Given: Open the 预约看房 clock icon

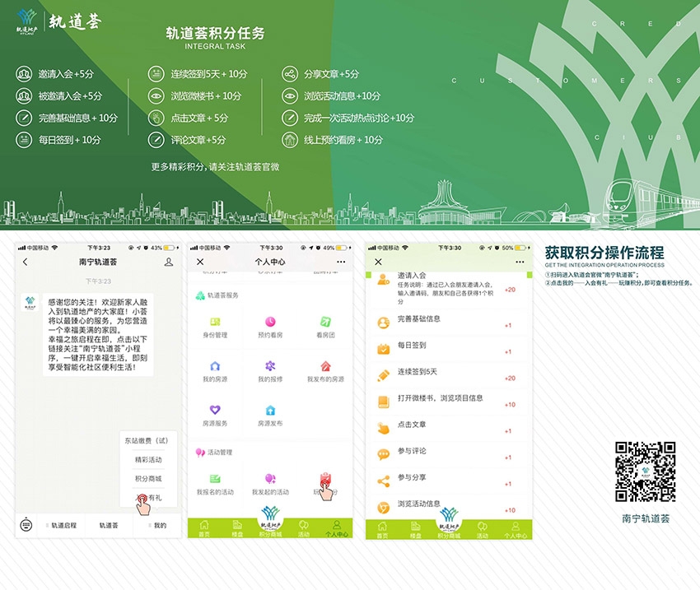Looking at the screenshot, I should [x=270, y=322].
